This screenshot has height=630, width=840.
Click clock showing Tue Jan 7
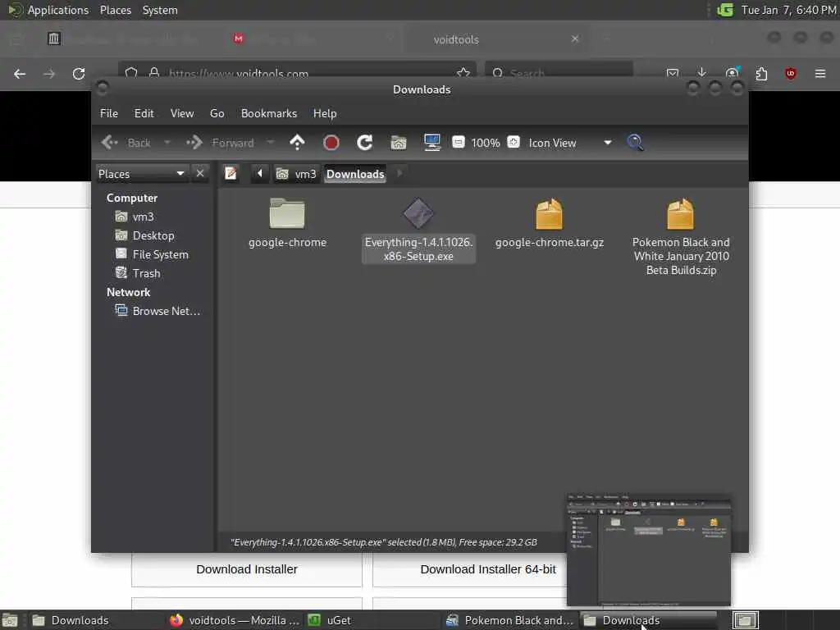tap(788, 10)
